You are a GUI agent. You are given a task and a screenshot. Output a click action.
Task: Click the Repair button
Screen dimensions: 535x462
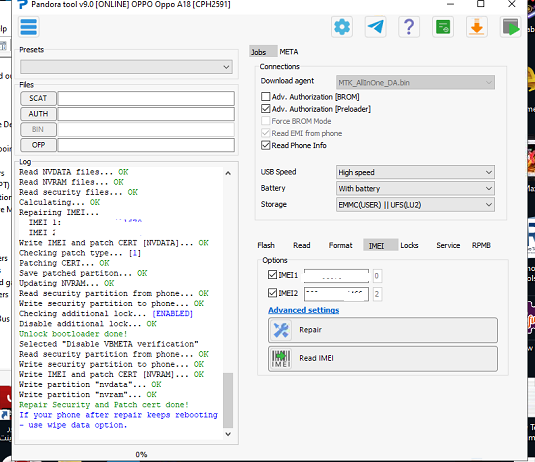point(383,330)
